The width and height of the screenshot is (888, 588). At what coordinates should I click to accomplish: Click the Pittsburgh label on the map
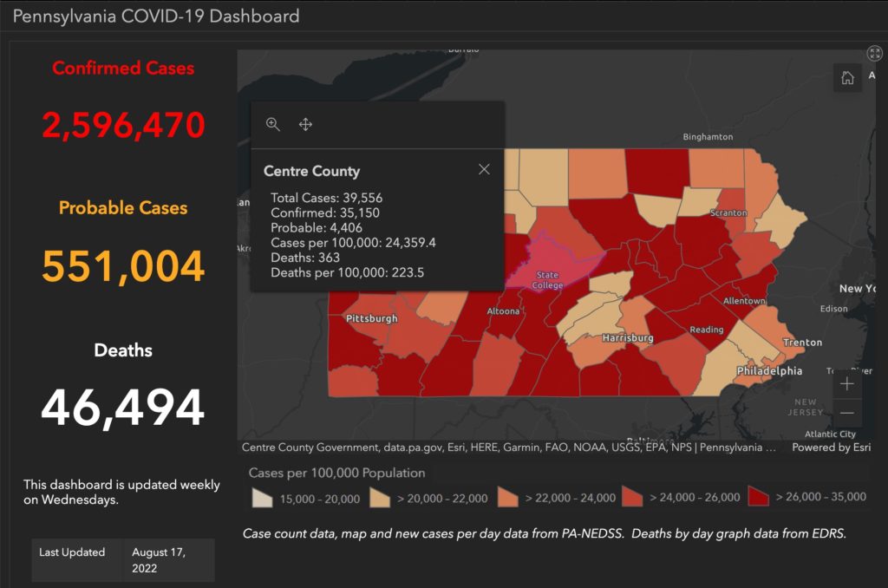[x=371, y=318]
